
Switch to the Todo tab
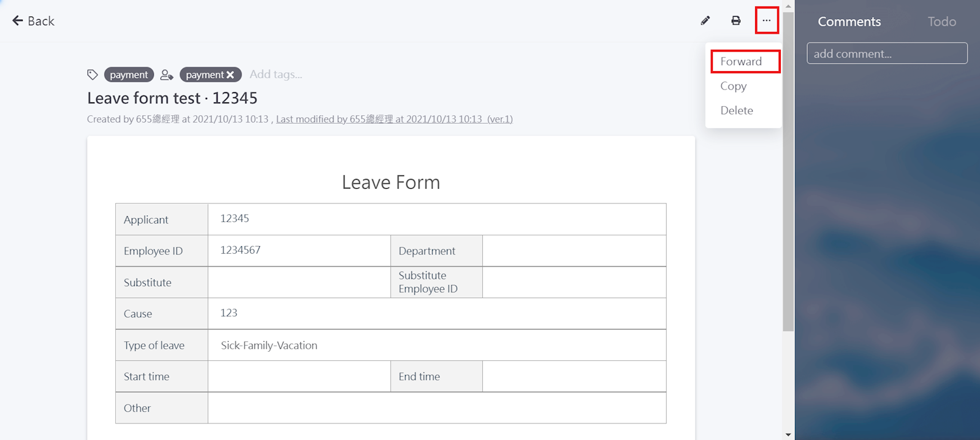[x=941, y=21]
